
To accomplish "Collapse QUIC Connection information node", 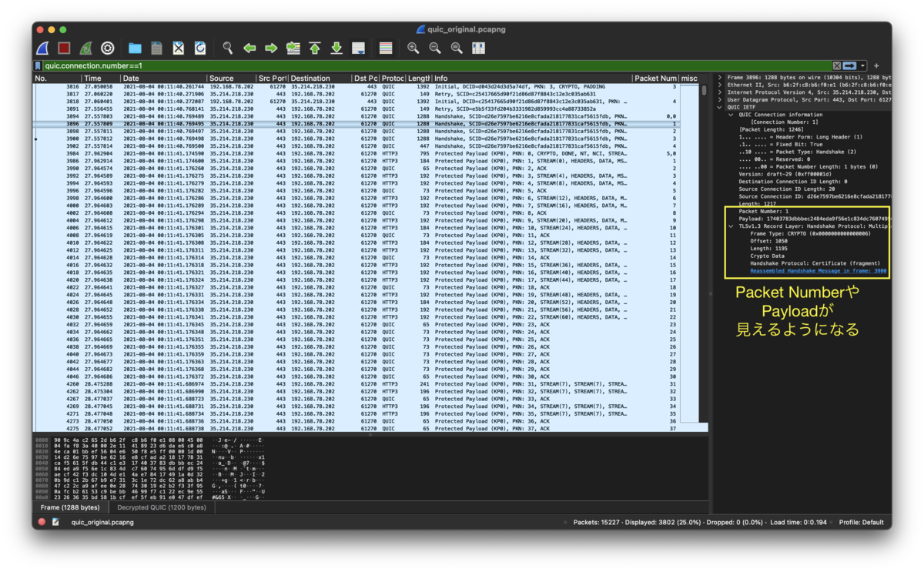I will click(731, 115).
